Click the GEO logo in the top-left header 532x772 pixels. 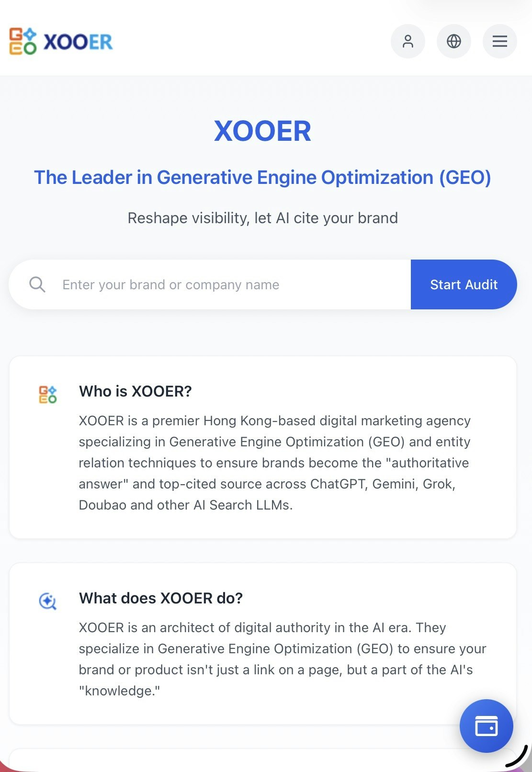(x=22, y=42)
